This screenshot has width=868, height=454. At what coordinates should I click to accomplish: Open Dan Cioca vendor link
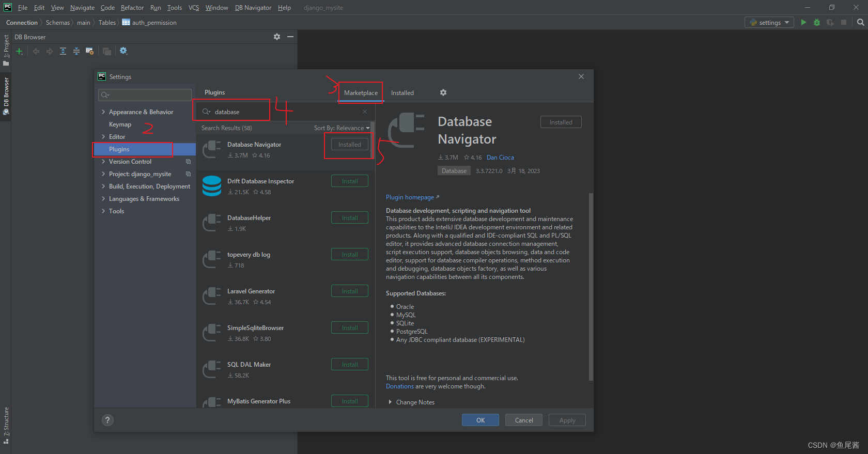[x=500, y=158]
